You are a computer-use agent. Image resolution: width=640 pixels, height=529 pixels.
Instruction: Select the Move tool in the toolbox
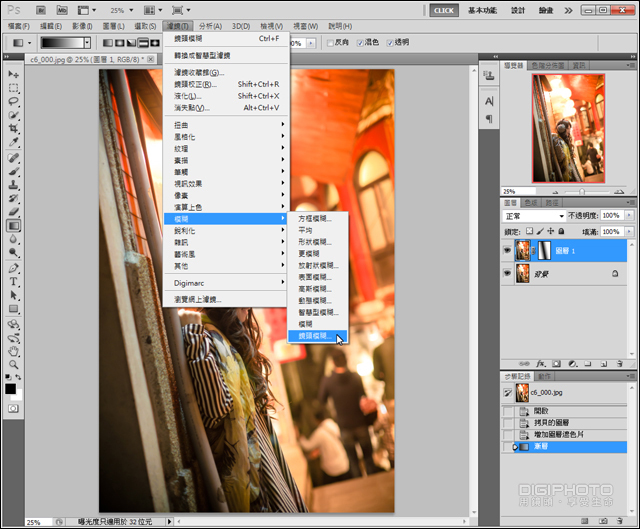pyautogui.click(x=13, y=74)
